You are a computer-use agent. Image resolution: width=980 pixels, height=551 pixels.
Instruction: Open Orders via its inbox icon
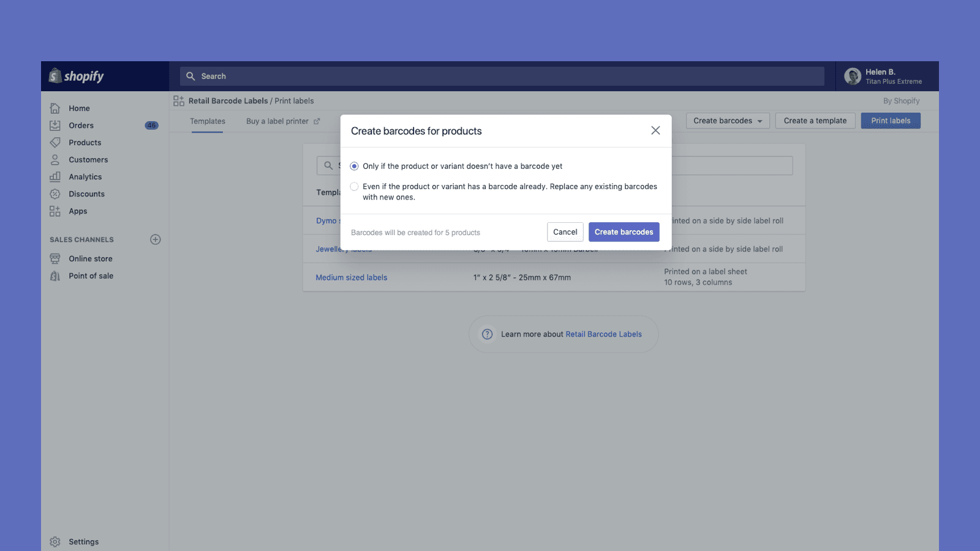(x=55, y=126)
